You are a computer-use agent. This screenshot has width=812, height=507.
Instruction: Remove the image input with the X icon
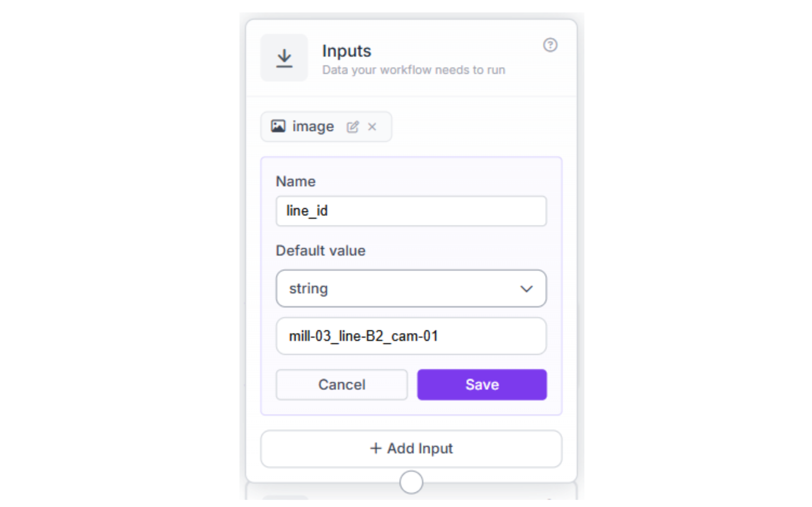click(372, 127)
